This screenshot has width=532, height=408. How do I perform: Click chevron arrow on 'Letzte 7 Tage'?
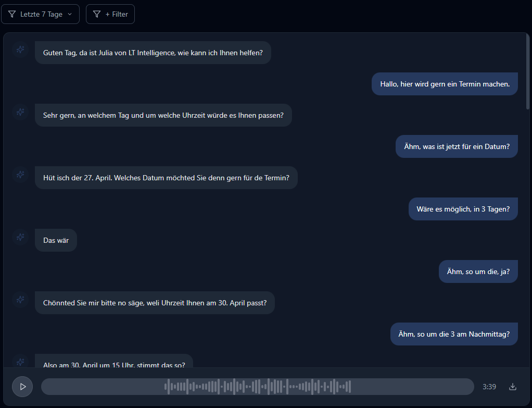click(x=70, y=14)
